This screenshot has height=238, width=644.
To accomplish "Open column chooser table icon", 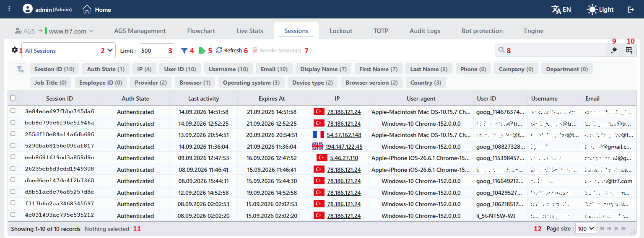I will [629, 50].
